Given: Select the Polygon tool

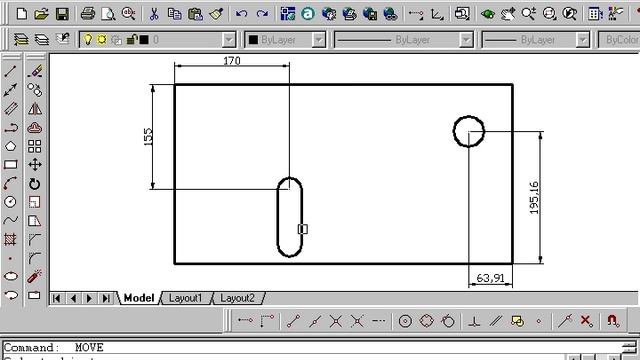Looking at the screenshot, I should point(11,146).
